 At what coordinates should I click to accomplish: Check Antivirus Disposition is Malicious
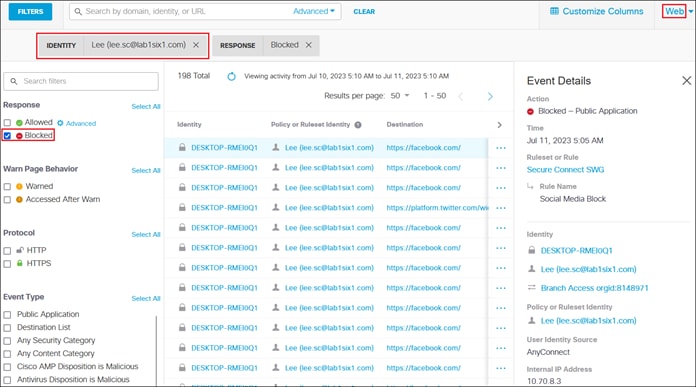(x=7, y=380)
